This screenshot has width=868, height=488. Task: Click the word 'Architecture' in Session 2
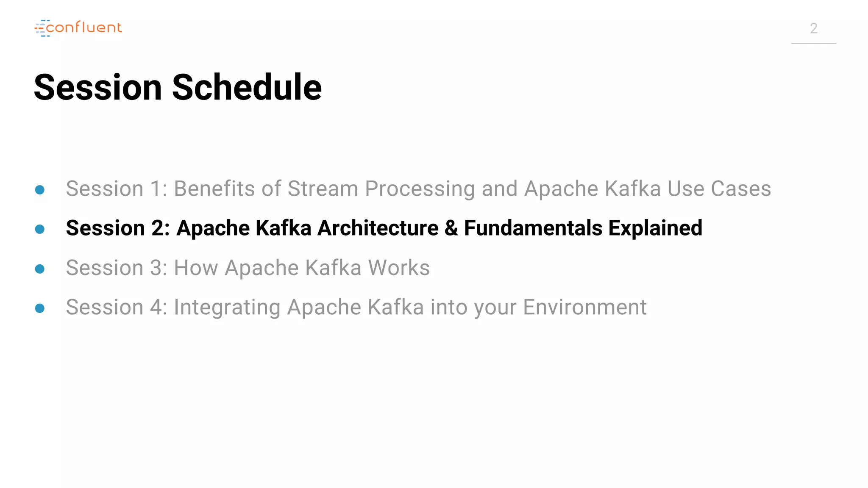pos(378,228)
